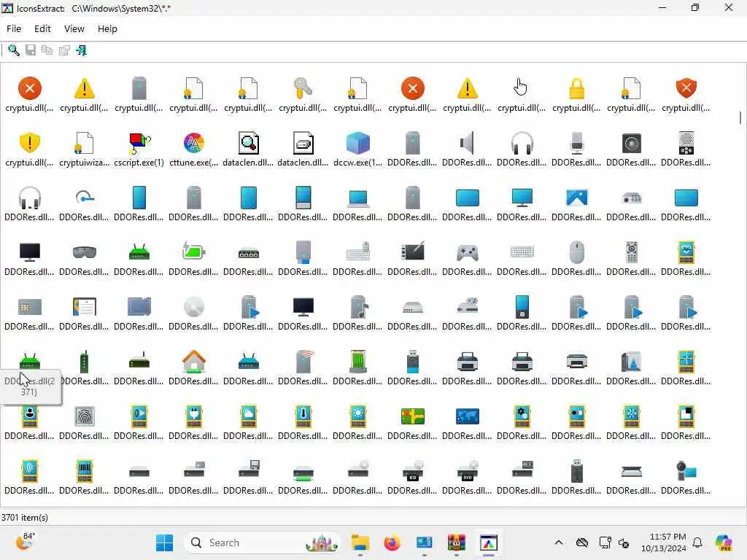Open File Explorer from the taskbar

tap(360, 542)
